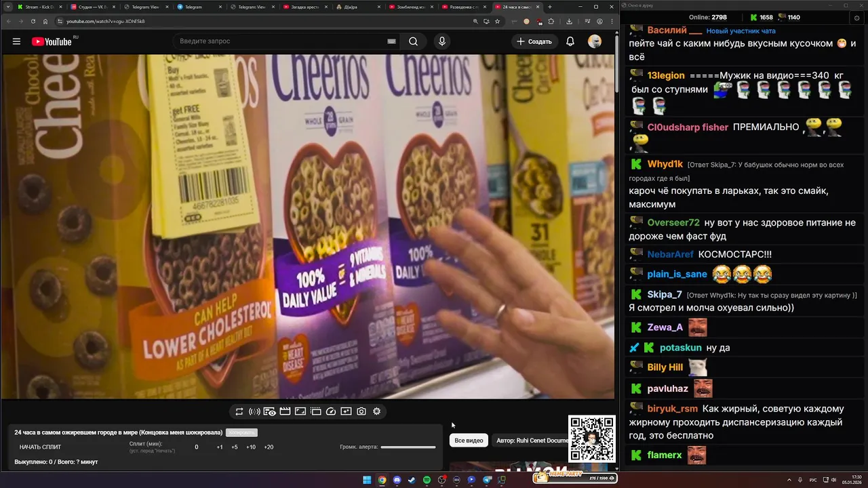Image resolution: width=868 pixels, height=488 pixels.
Task: Add +1 minute to split
Action: (x=220, y=447)
